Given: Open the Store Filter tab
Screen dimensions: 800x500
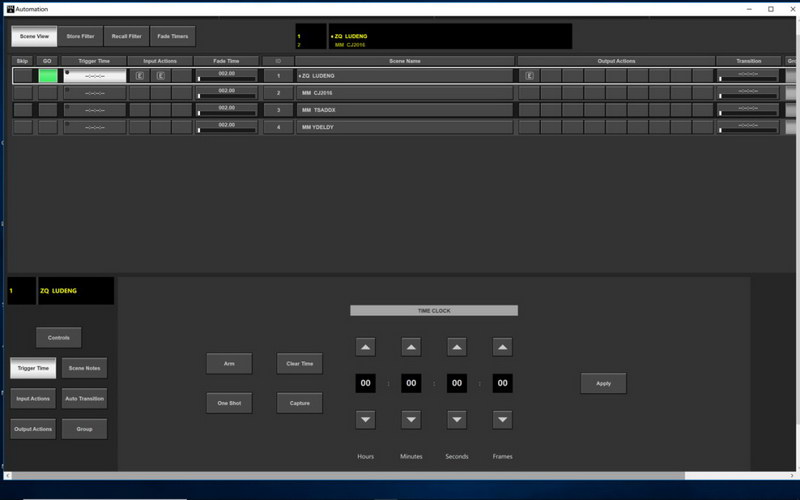Looking at the screenshot, I should [80, 36].
